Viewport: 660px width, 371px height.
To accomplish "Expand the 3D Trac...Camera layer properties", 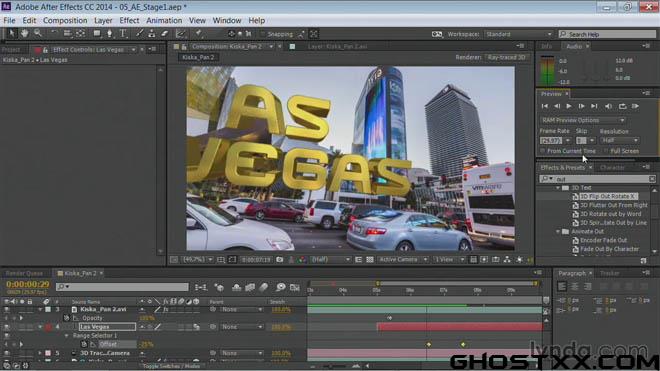I will tap(40, 353).
